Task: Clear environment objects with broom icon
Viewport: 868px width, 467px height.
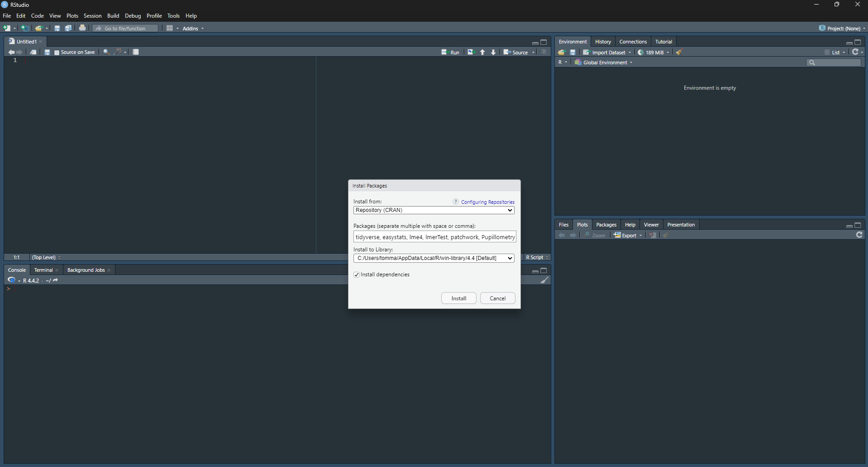Action: click(x=679, y=52)
